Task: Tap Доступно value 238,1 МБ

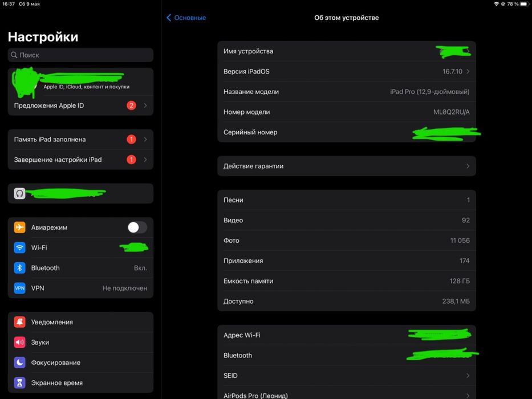Action: click(456, 302)
